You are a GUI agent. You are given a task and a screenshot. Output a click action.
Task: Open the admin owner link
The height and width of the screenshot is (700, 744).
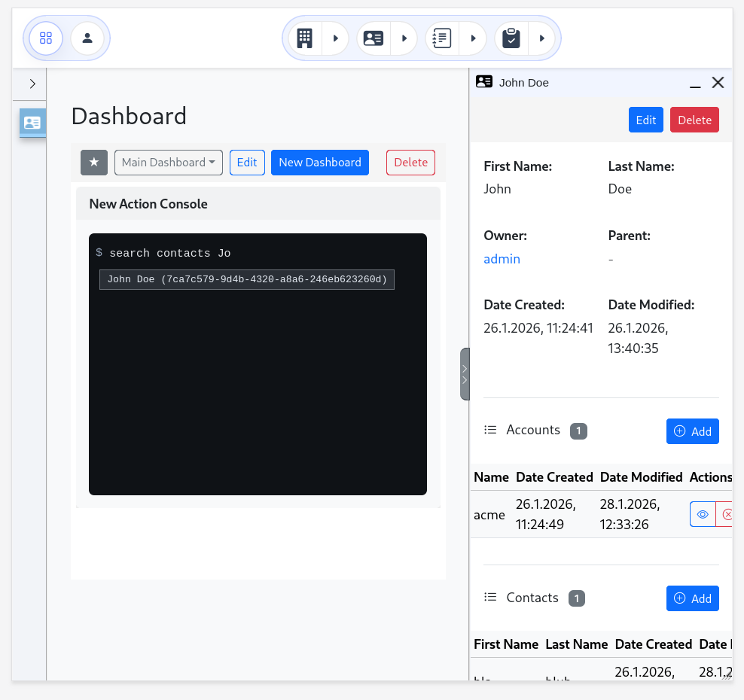[502, 259]
